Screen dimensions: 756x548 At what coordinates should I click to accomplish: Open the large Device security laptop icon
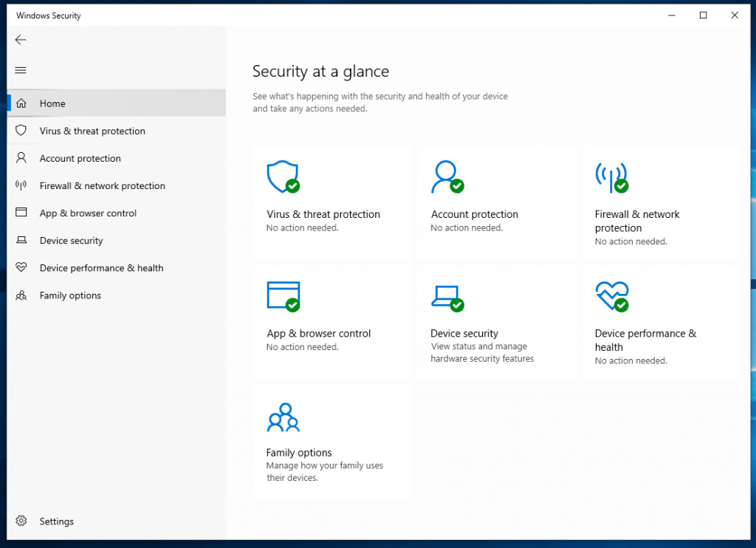click(x=447, y=298)
